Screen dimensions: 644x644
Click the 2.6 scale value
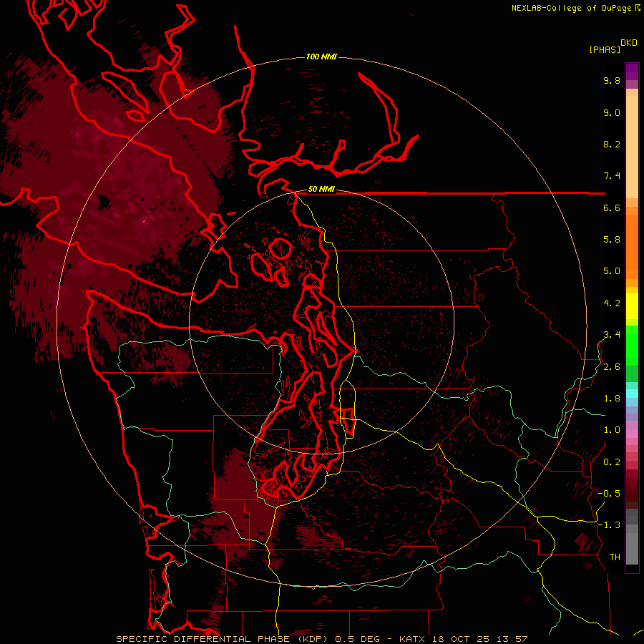(x=612, y=367)
